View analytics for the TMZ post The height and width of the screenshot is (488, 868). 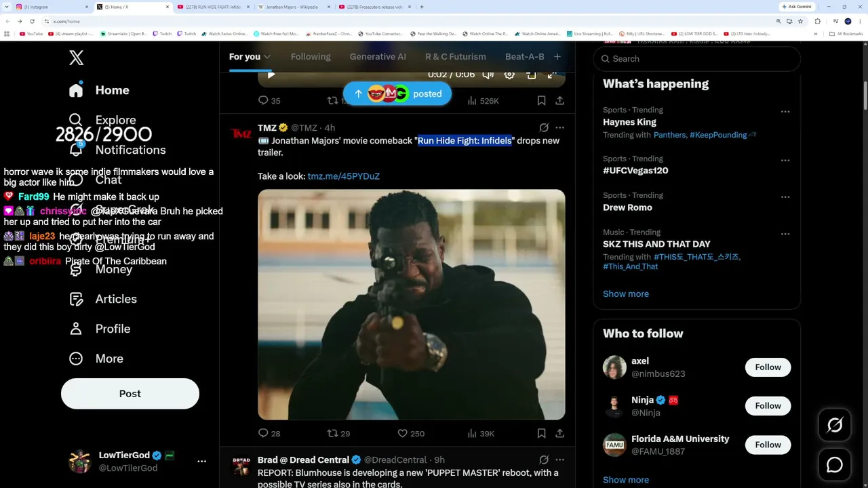(x=481, y=434)
